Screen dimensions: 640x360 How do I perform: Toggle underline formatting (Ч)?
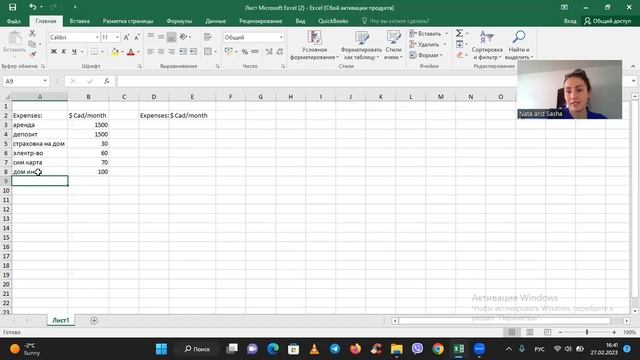coord(74,52)
